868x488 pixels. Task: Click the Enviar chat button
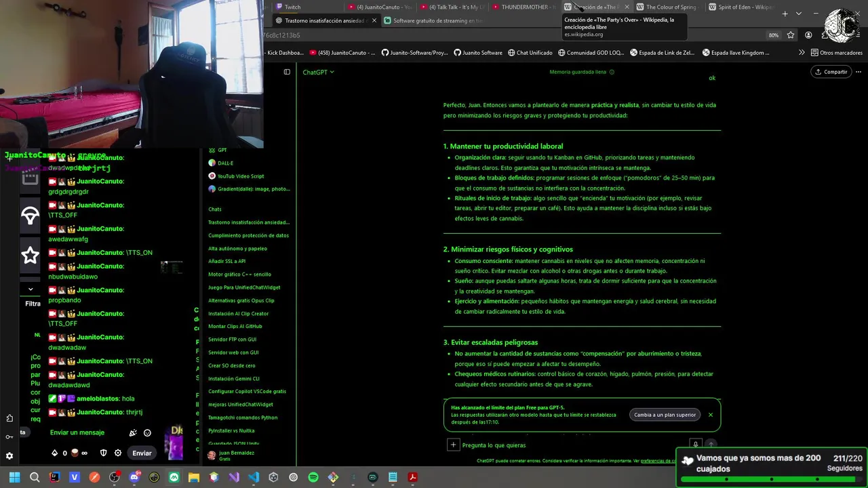click(142, 453)
